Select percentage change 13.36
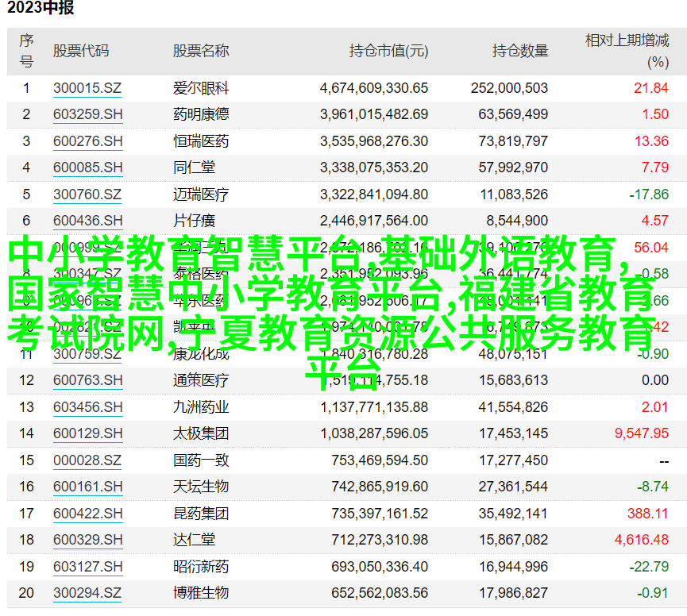The width and height of the screenshot is (687, 616). click(x=651, y=141)
